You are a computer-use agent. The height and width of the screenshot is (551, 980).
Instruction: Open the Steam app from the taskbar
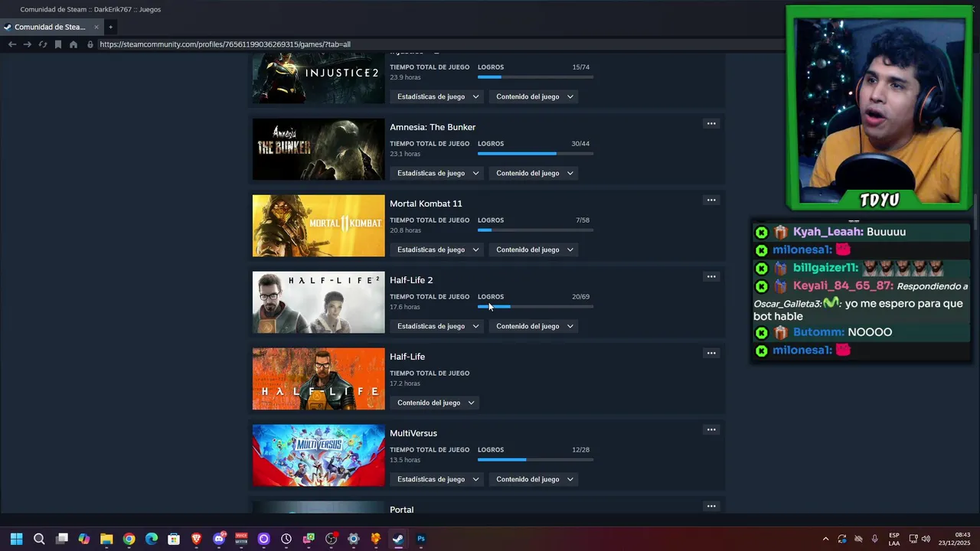(398, 539)
